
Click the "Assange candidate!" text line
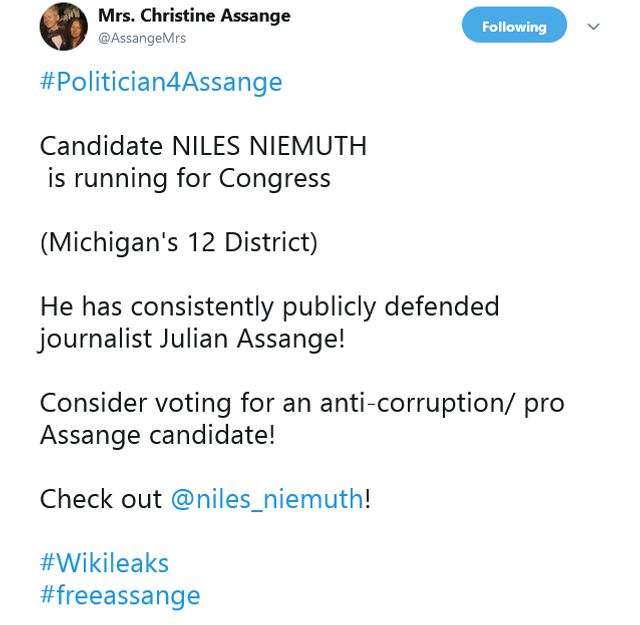pyautogui.click(x=157, y=434)
